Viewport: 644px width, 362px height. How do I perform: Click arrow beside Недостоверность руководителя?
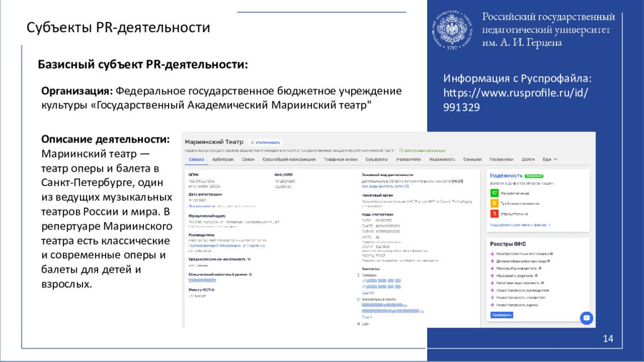point(492,290)
